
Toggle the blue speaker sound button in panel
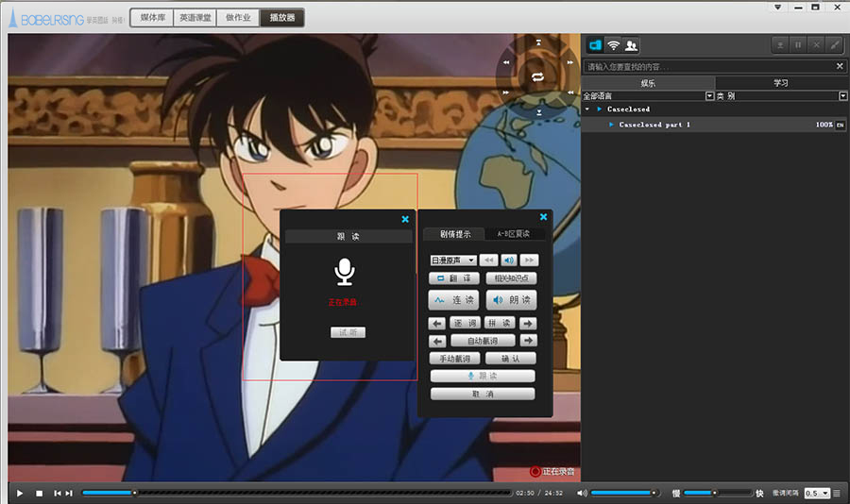pos(508,260)
